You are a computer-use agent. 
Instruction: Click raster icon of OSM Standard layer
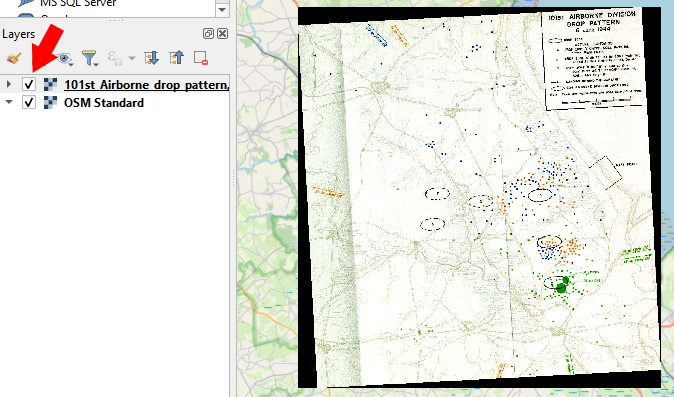point(50,102)
